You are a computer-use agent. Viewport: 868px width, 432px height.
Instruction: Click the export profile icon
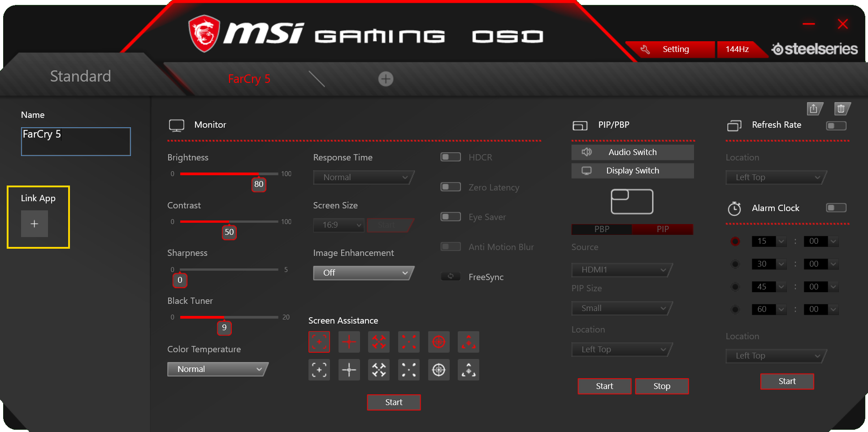tap(814, 108)
